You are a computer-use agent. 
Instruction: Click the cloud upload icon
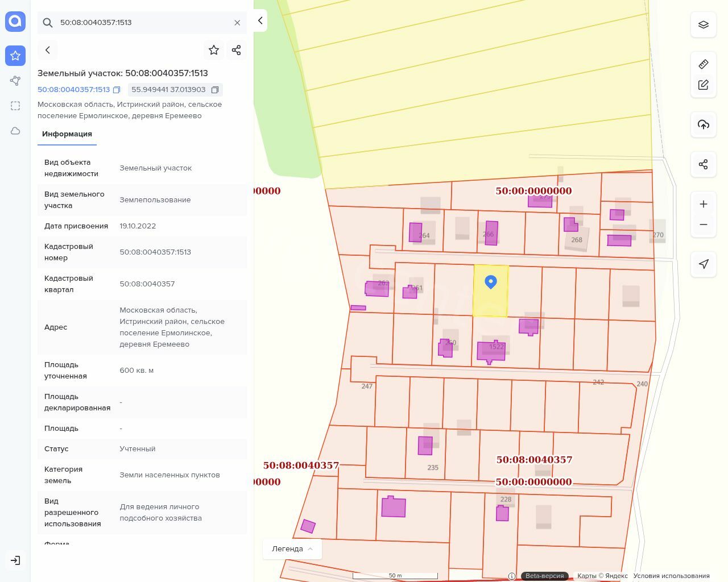click(x=704, y=124)
